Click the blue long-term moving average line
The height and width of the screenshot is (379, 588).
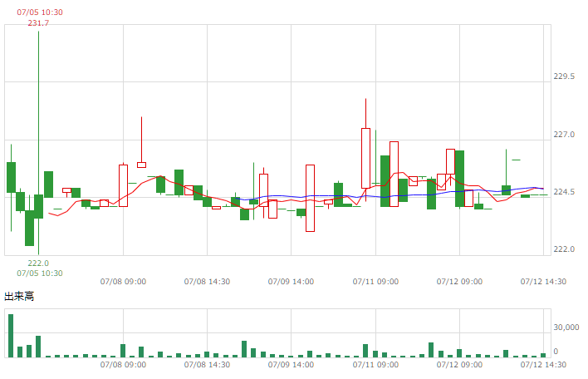pyautogui.click(x=390, y=195)
